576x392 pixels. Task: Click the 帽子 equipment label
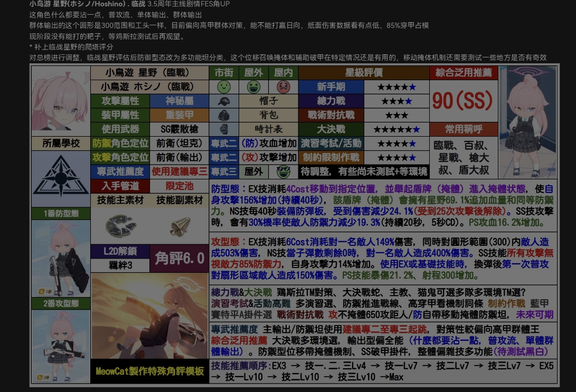(269, 101)
